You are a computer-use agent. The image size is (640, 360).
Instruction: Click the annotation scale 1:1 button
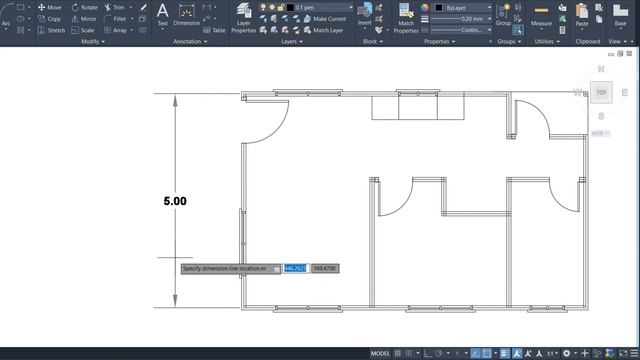click(x=552, y=353)
